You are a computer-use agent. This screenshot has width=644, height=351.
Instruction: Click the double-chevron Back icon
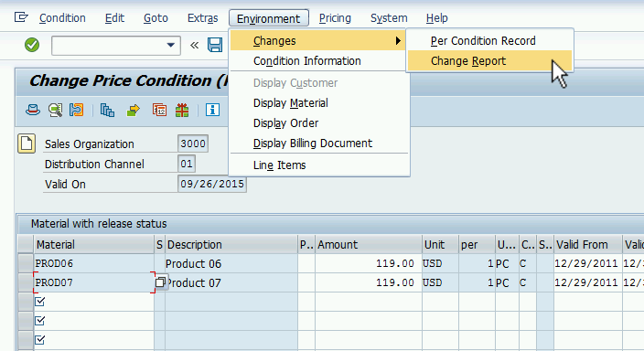click(194, 45)
